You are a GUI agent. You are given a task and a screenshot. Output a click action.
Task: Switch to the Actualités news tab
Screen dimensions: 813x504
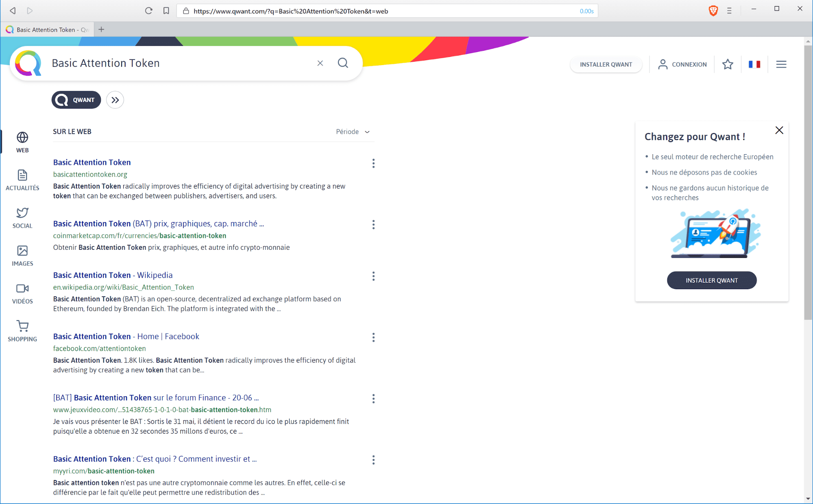(x=22, y=180)
